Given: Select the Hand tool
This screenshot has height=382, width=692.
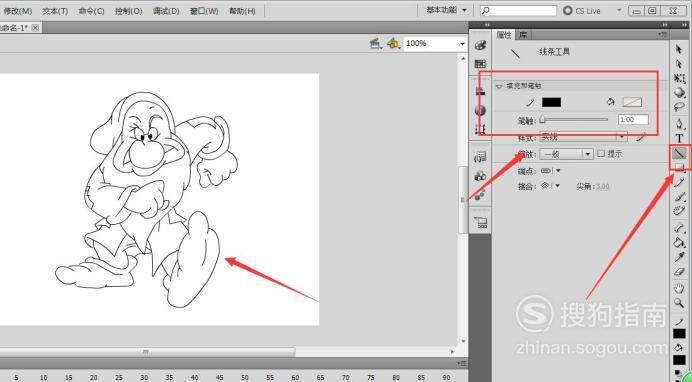Looking at the screenshot, I should pyautogui.click(x=679, y=288).
